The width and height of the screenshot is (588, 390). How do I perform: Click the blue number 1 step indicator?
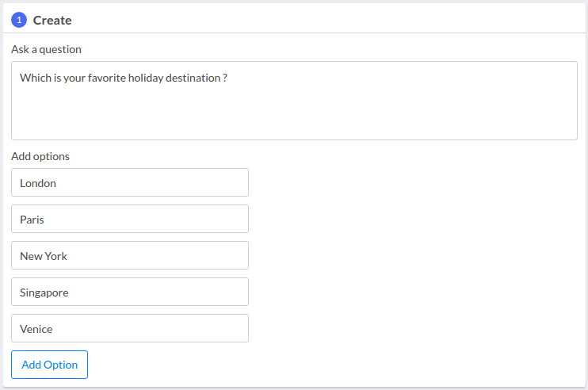[19, 20]
